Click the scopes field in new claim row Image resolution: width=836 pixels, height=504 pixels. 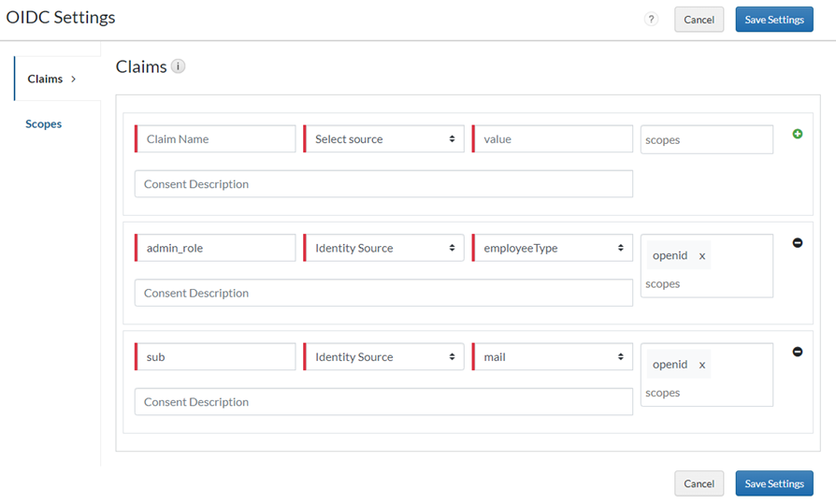click(706, 139)
